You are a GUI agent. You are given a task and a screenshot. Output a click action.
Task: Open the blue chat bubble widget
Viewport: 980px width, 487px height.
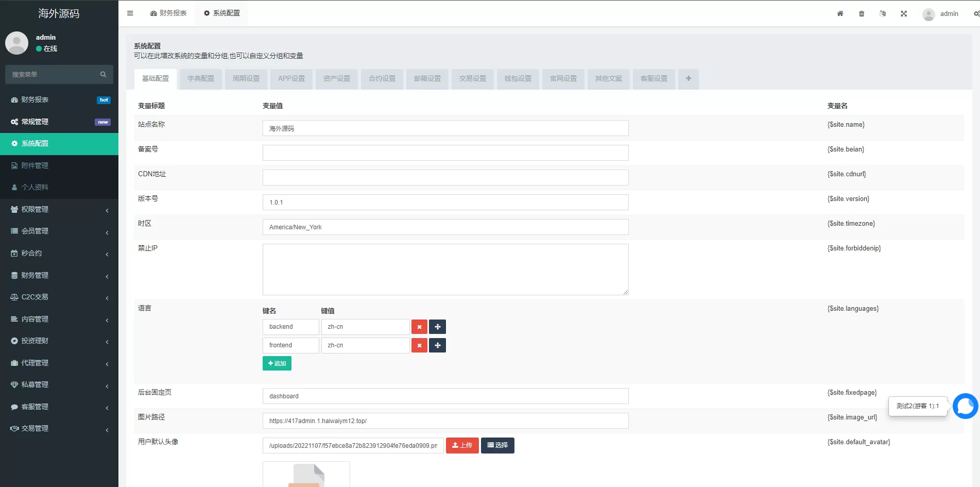965,406
